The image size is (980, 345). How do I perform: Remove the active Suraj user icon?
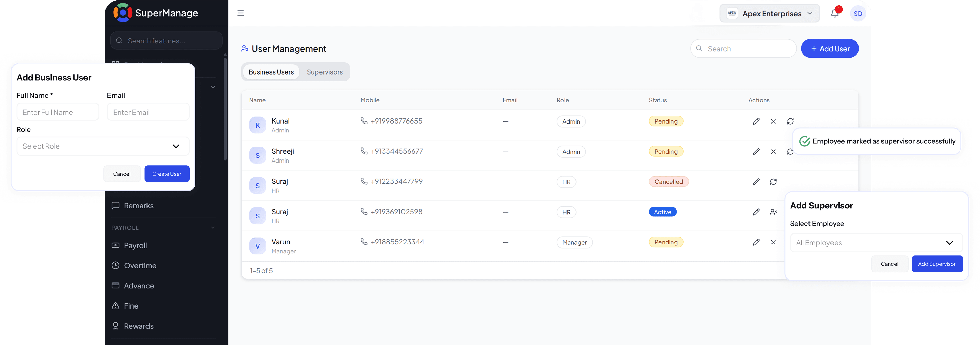773,212
